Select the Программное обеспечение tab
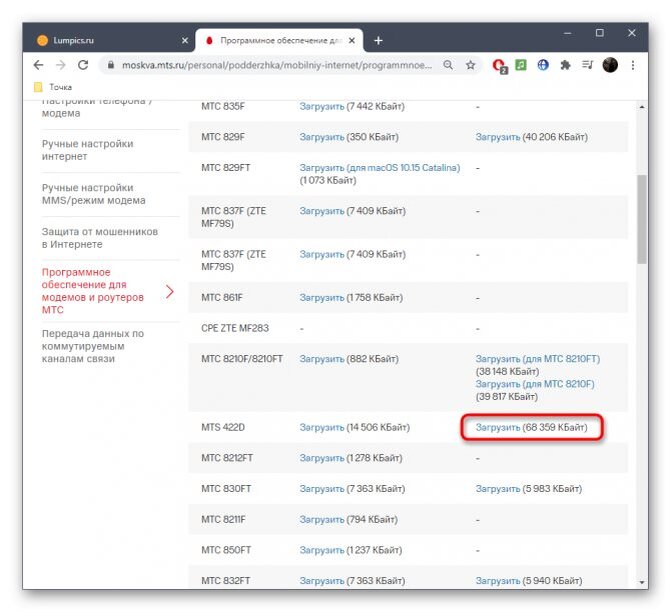This screenshot has width=671, height=612. [x=279, y=41]
